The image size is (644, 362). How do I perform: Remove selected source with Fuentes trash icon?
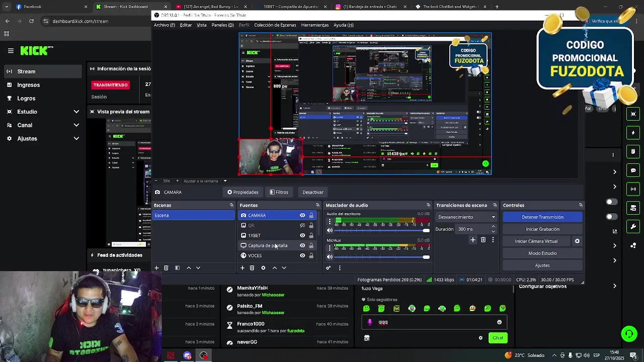point(252,268)
